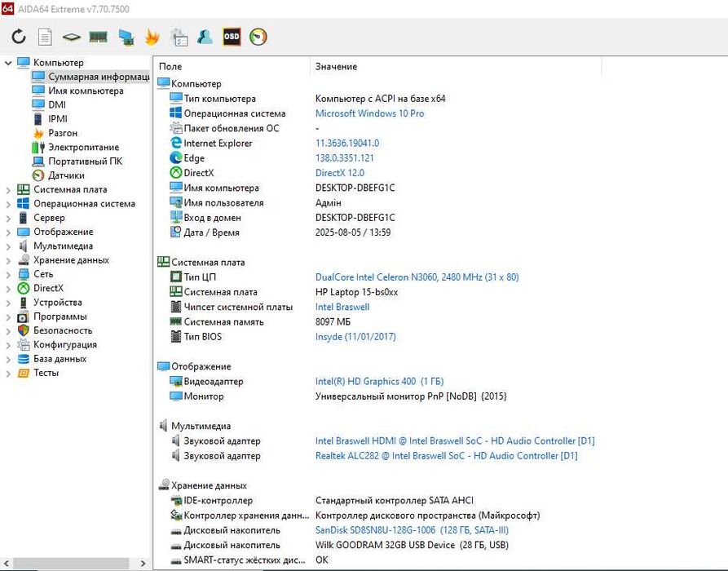Image resolution: width=728 pixels, height=571 pixels.
Task: Open the Intel(R) HD Graphics 400 link
Action: (x=379, y=381)
